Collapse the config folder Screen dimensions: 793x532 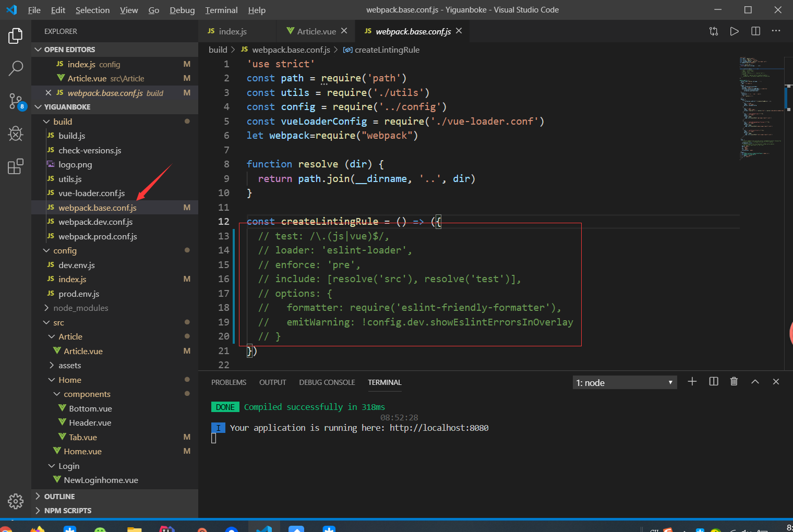pyautogui.click(x=115, y=251)
